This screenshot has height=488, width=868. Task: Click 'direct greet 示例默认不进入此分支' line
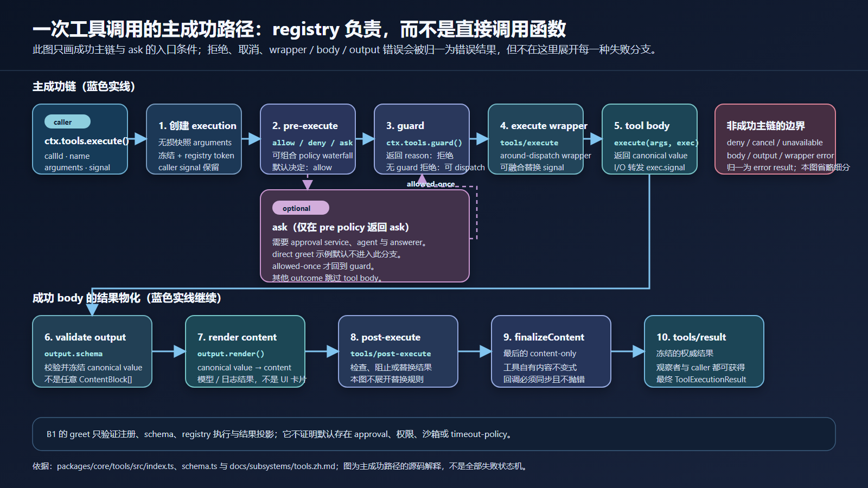click(x=337, y=254)
